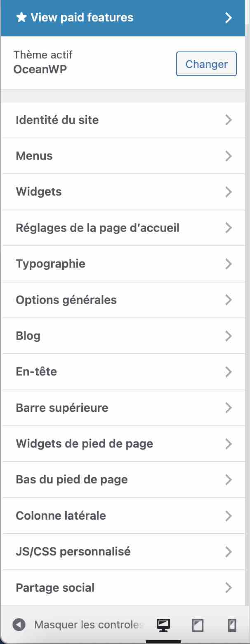Switch to desktop preview mode
This screenshot has height=644, width=250.
163,624
